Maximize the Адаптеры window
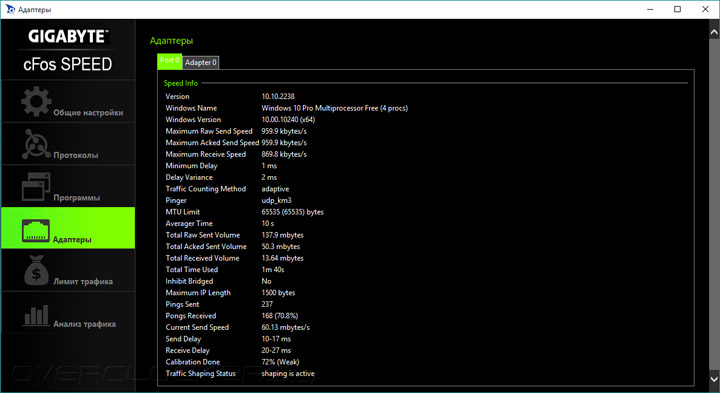 tap(677, 9)
